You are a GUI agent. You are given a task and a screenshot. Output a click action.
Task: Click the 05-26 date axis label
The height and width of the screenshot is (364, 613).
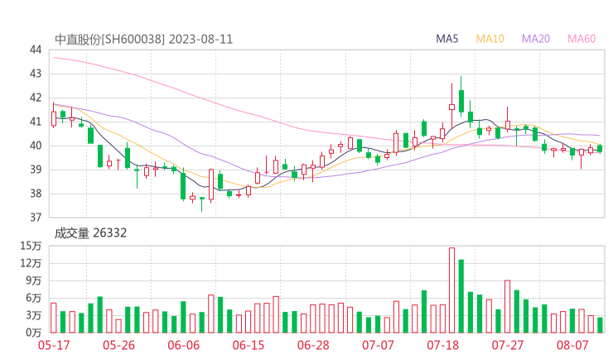(x=118, y=345)
